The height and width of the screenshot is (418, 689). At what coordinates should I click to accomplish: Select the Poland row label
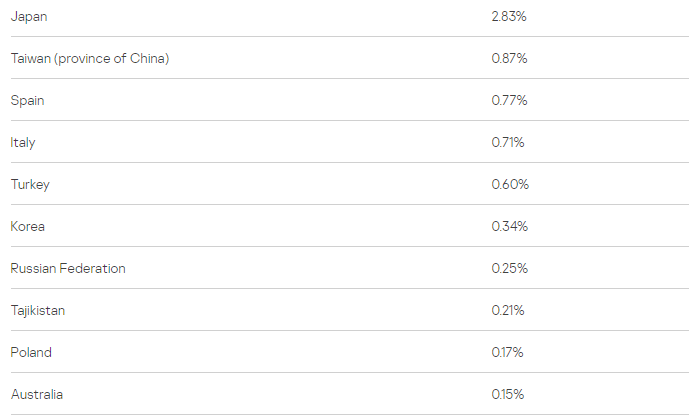pos(31,353)
